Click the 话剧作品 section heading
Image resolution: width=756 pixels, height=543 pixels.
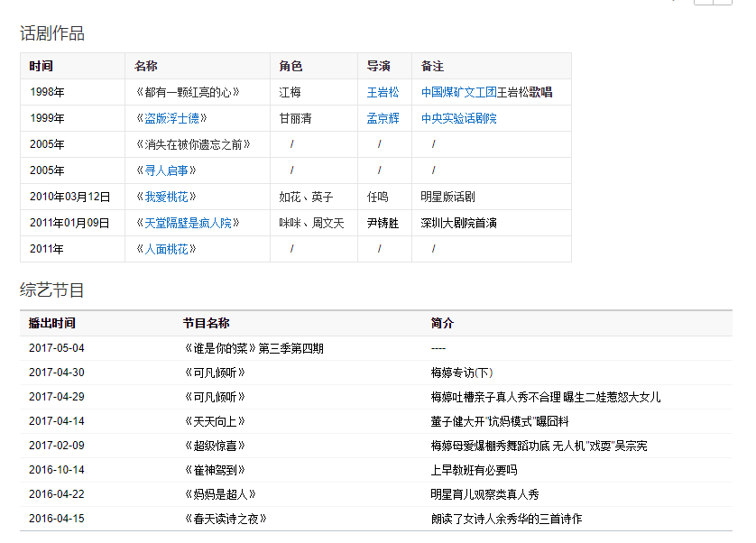click(x=52, y=33)
